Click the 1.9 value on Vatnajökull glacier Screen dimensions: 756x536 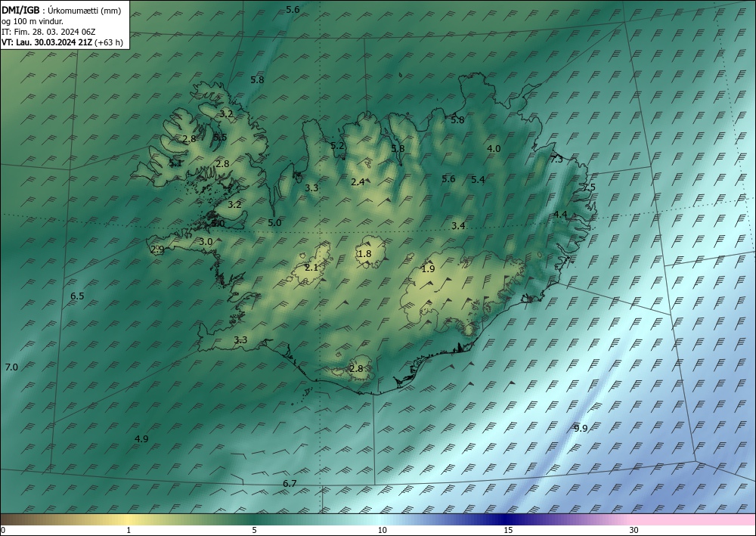pos(428,268)
